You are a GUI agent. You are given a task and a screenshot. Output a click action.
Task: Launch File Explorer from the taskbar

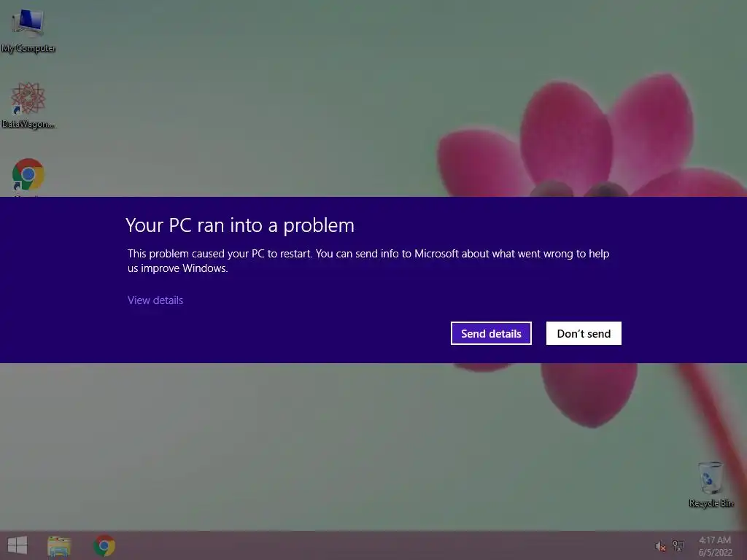tap(59, 545)
